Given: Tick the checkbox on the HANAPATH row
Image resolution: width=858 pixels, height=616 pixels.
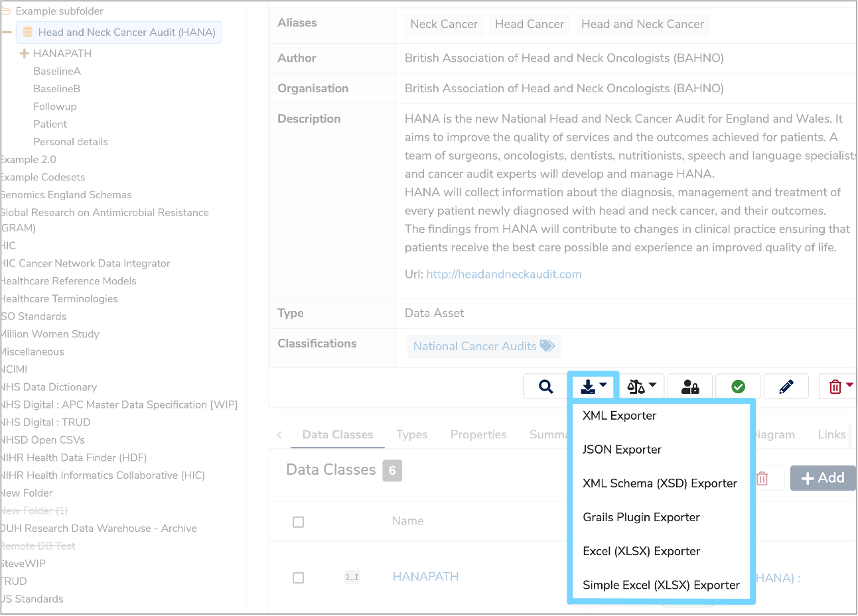Looking at the screenshot, I should tap(298, 578).
